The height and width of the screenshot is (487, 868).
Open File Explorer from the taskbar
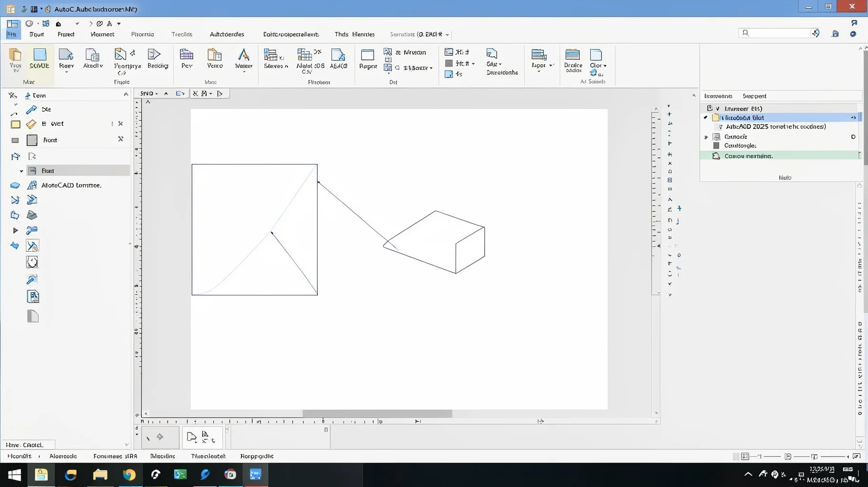[x=100, y=475]
